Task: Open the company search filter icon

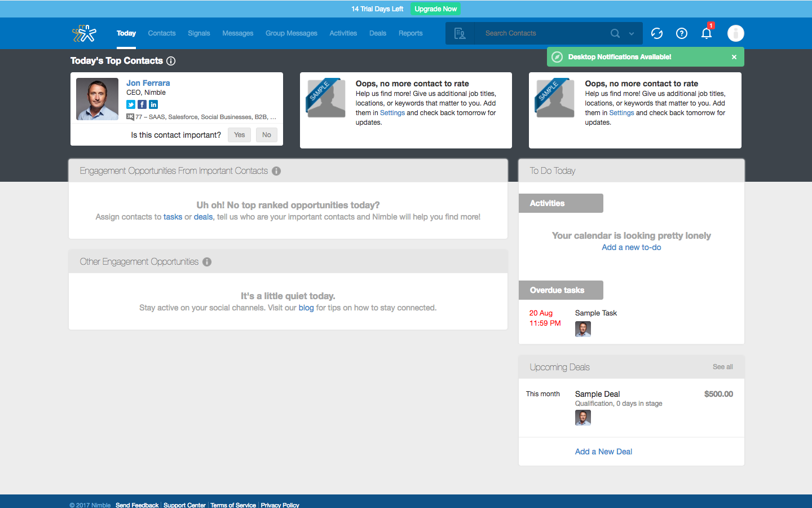Action: tap(460, 33)
